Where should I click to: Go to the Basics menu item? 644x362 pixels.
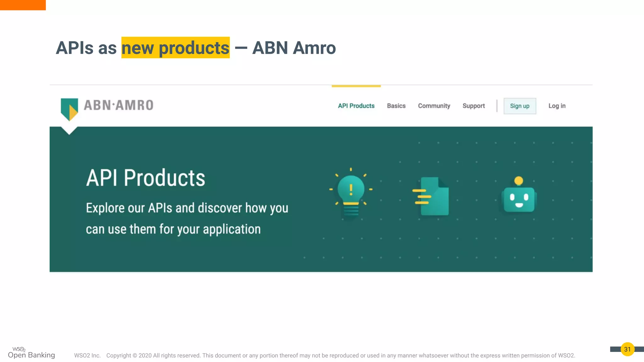[396, 106]
